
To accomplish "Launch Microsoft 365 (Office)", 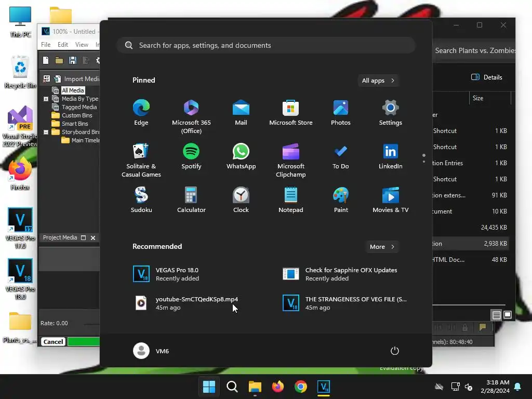I will point(191,117).
